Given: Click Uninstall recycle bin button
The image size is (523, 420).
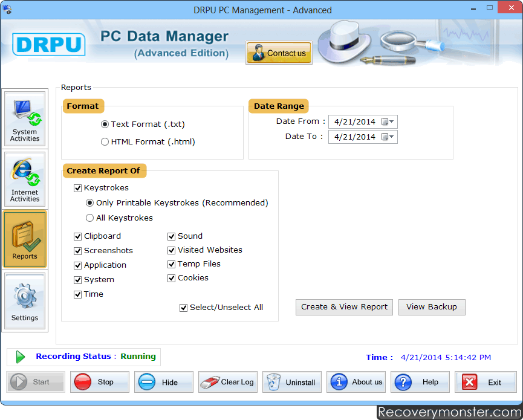Looking at the screenshot, I should pyautogui.click(x=292, y=382).
